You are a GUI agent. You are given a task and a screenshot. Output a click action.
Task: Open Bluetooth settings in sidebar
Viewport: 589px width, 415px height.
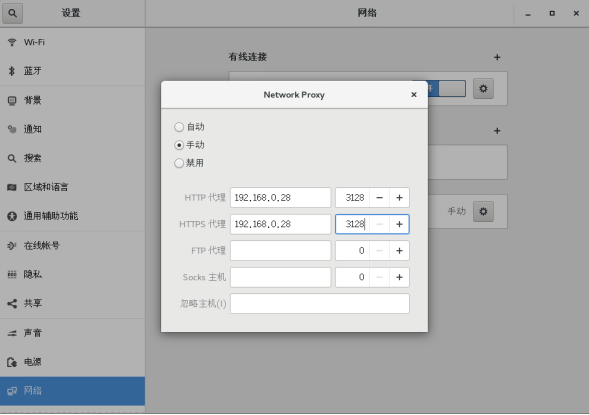point(72,71)
